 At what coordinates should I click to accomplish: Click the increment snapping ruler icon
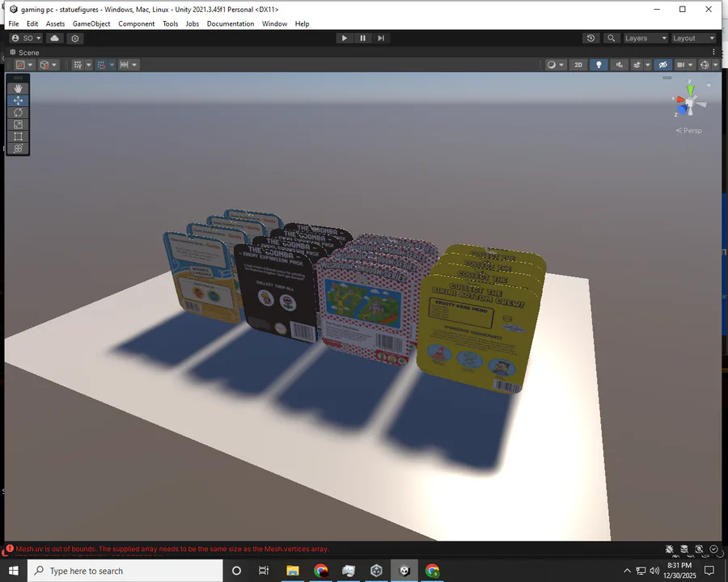(x=124, y=65)
